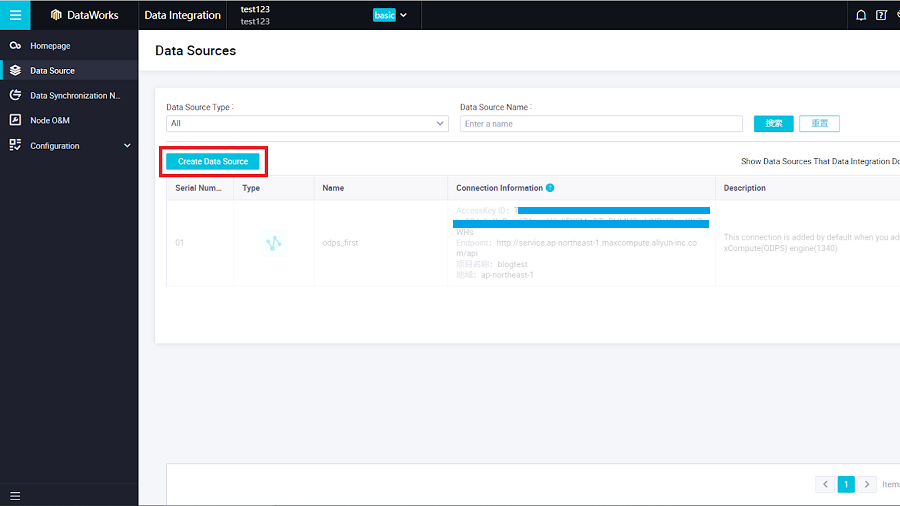Click the Data Source Name input field
The width and height of the screenshot is (900, 506).
[601, 124]
